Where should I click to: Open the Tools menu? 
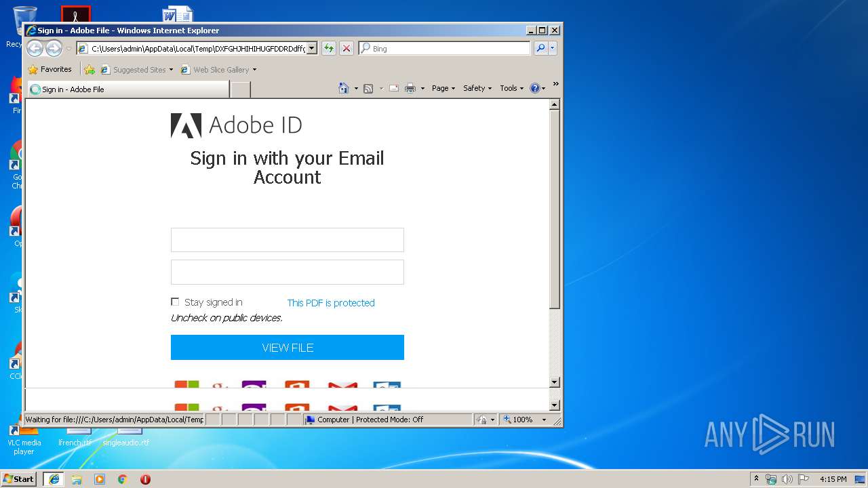click(x=512, y=88)
